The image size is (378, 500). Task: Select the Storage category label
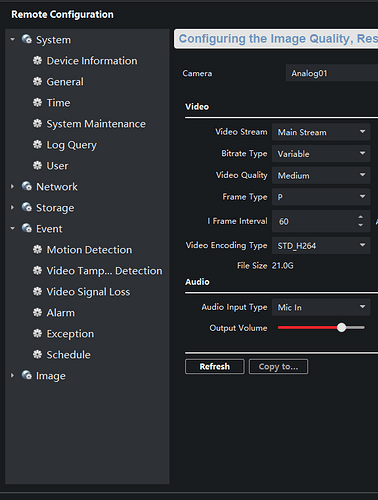pos(55,208)
